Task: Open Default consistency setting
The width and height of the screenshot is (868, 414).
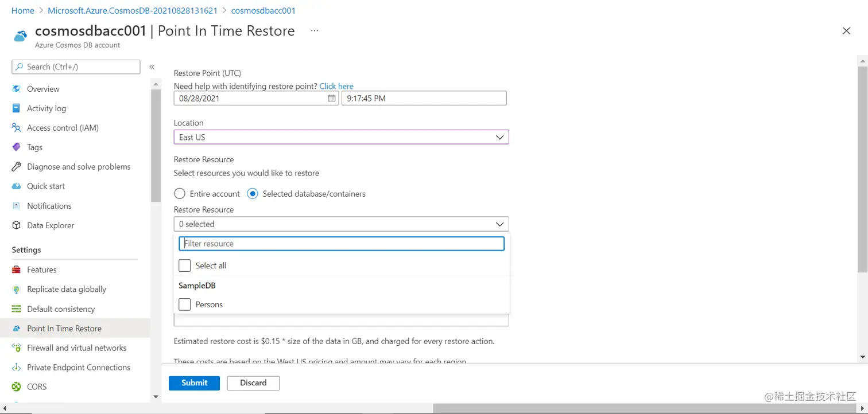Action: tap(61, 308)
